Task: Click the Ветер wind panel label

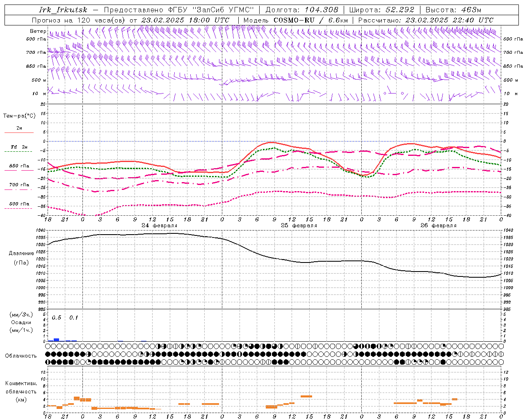Action: point(38,31)
